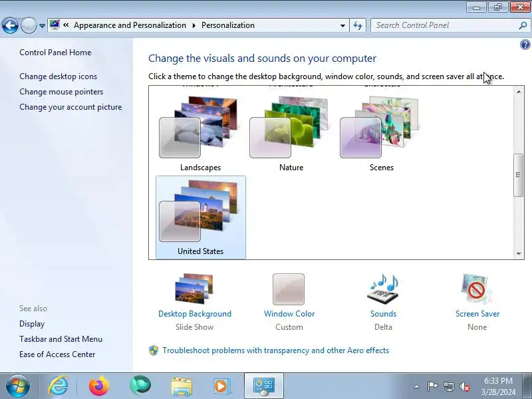Click the Window Color link text
The height and width of the screenshot is (399, 532).
pyautogui.click(x=289, y=314)
